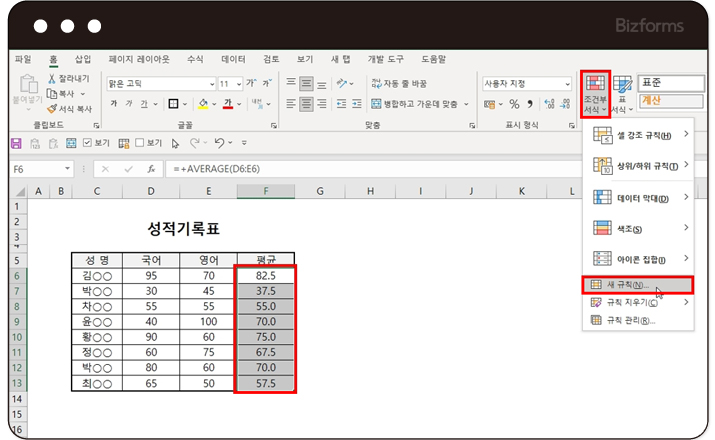This screenshot has width=715, height=440.
Task: Click the Merge and Center (병합하고 가운데 맞춤) icon
Action: point(376,103)
